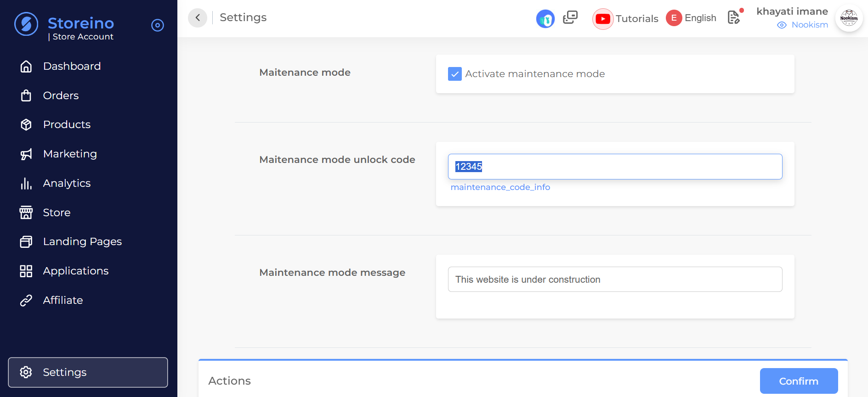
Task: Select Settings in the sidebar
Action: coord(88,372)
